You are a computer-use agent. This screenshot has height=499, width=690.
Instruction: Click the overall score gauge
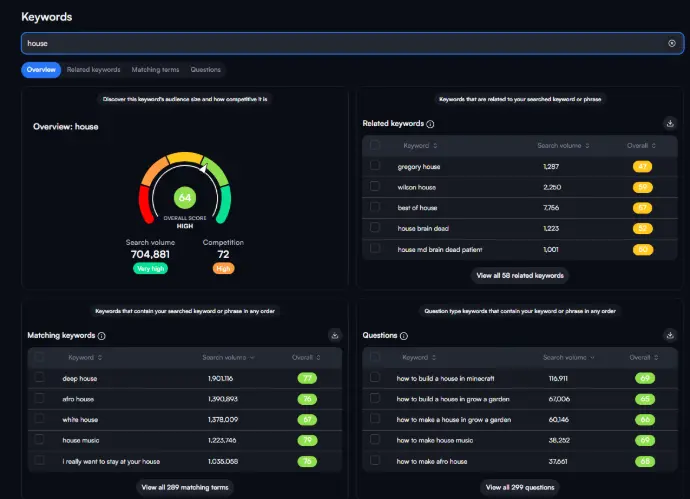(x=184, y=190)
